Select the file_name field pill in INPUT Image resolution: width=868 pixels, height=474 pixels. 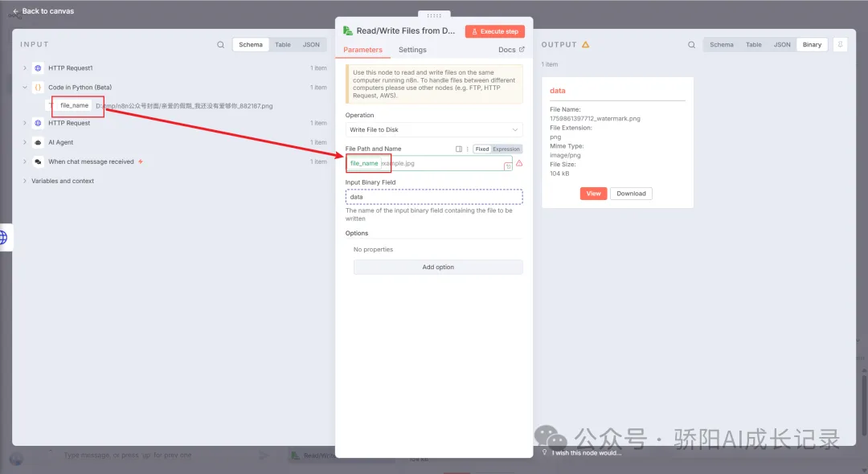click(74, 105)
